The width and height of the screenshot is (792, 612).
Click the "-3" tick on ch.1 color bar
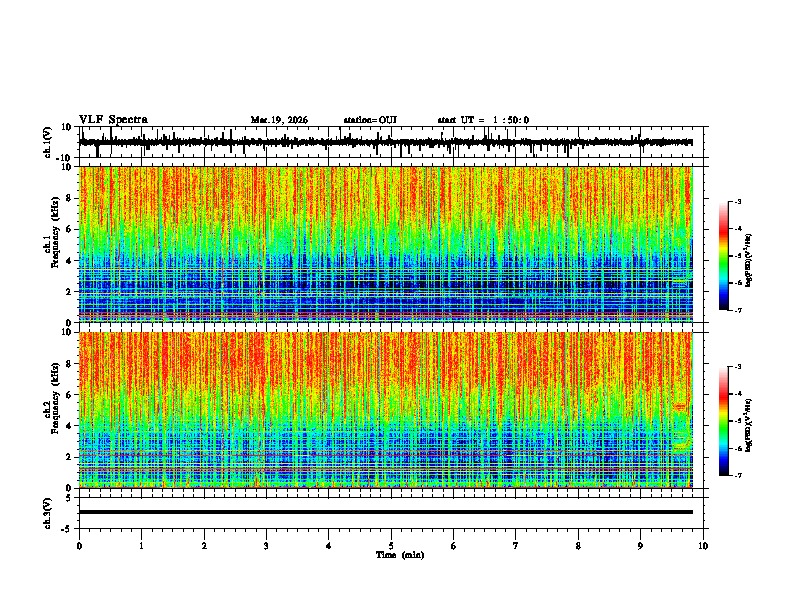(x=738, y=202)
